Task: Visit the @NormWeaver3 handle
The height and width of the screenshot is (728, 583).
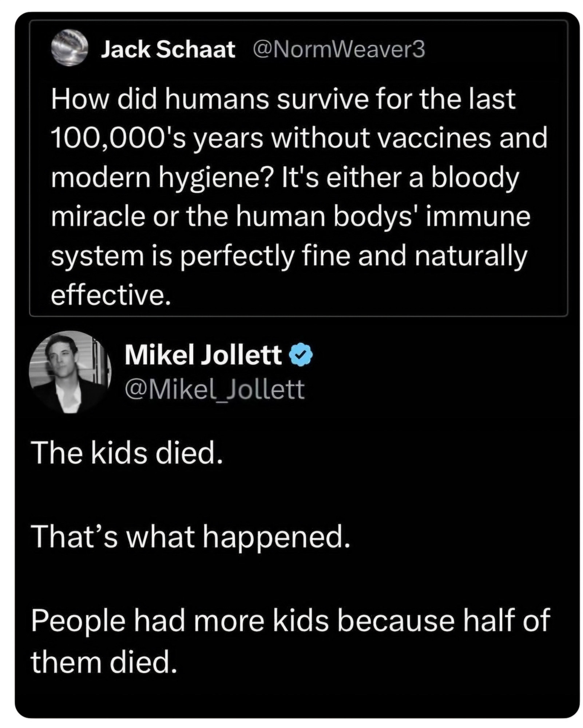Action: point(338,49)
